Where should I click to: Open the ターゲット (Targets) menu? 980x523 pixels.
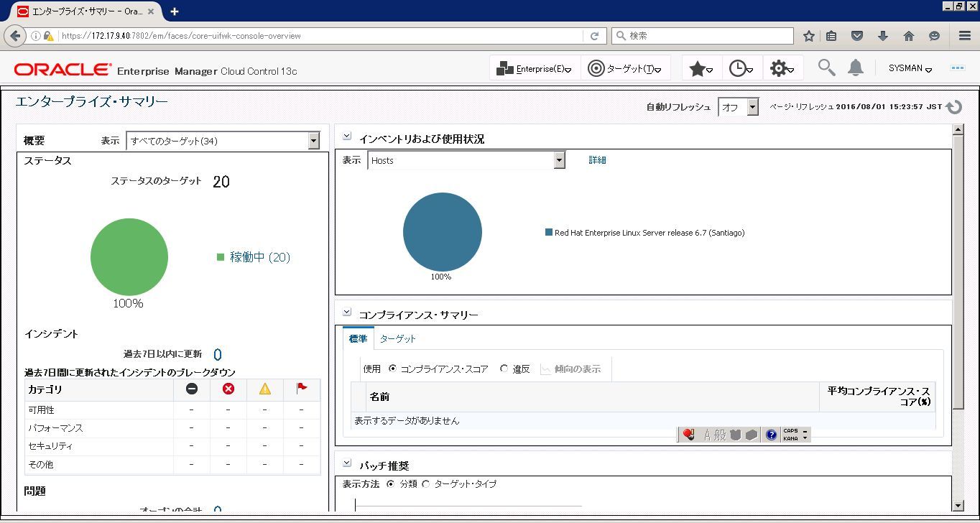(624, 68)
